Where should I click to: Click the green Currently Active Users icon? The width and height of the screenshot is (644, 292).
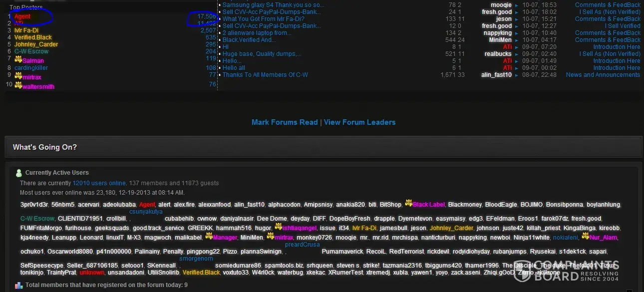19,173
